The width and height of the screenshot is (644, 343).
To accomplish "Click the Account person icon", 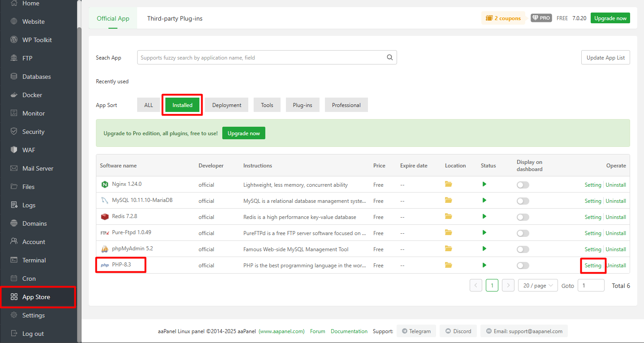I will tap(14, 242).
